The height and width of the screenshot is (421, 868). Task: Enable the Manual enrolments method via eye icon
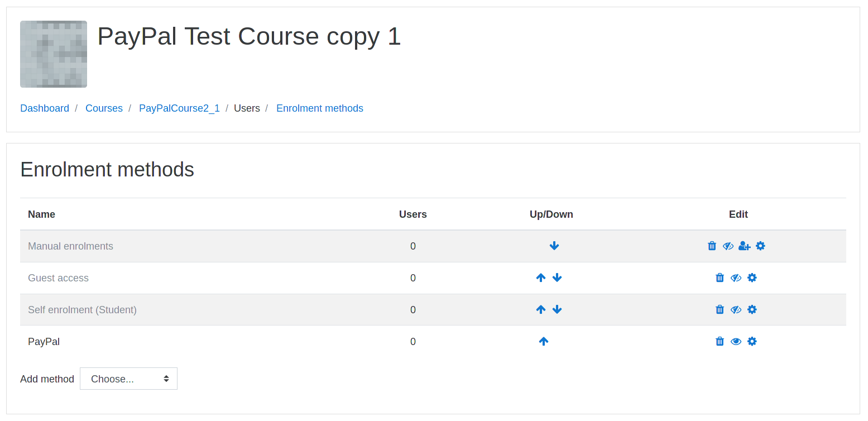click(x=728, y=246)
